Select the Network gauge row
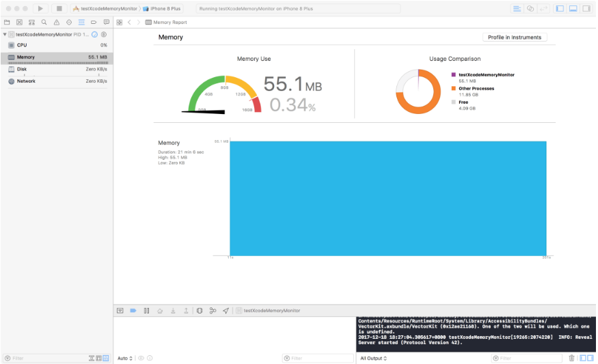The height and width of the screenshot is (364, 598). tap(57, 81)
